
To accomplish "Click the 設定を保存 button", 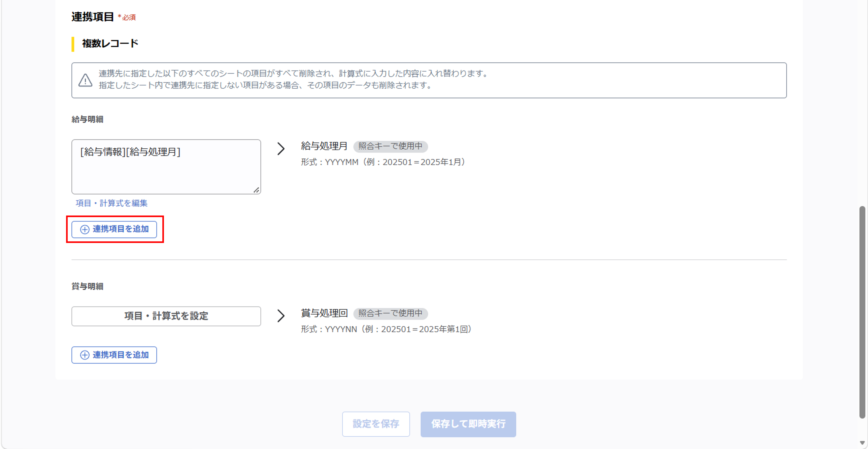I will coord(376,424).
